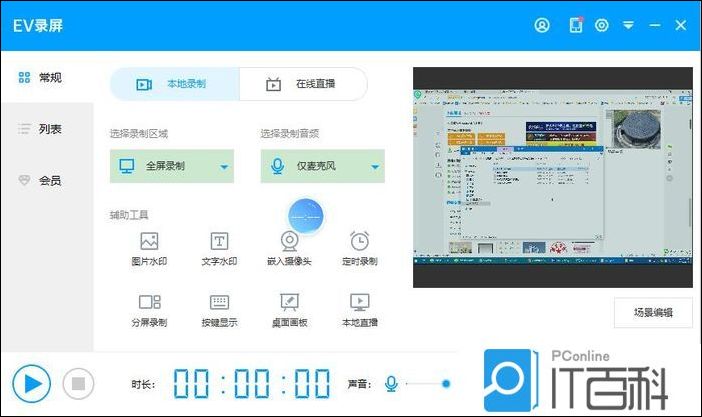The height and width of the screenshot is (417, 702).
Task: Open the dropdown menu triangle in title bar
Action: tap(628, 25)
